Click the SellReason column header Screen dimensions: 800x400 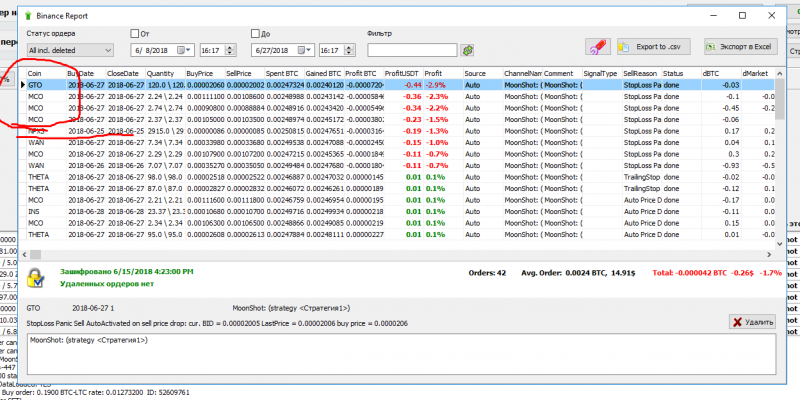(640, 74)
